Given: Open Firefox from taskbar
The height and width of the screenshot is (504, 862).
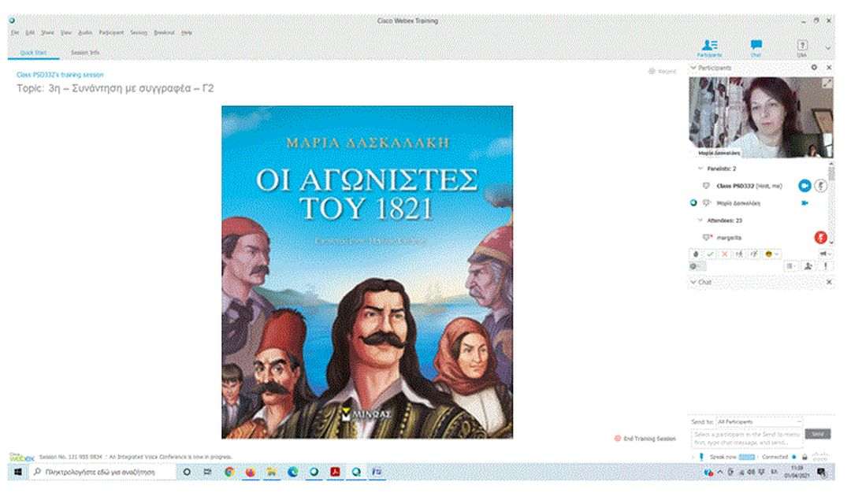Looking at the screenshot, I should 250,472.
